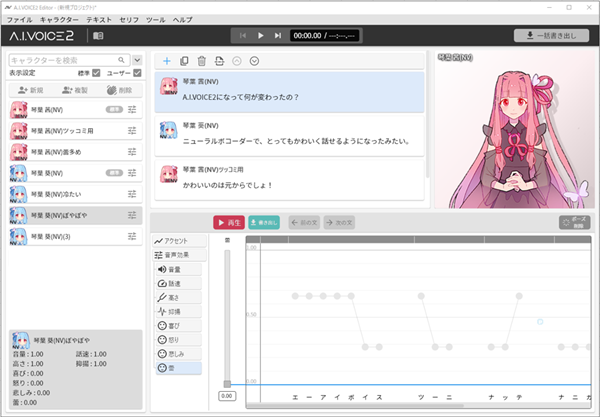Delete the character preset with 削除

(x=119, y=90)
